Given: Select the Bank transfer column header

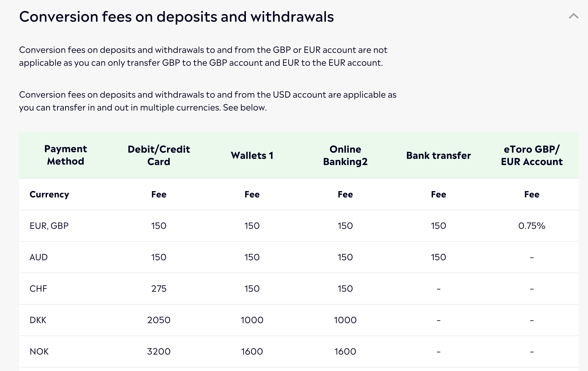Looking at the screenshot, I should pyautogui.click(x=438, y=155).
